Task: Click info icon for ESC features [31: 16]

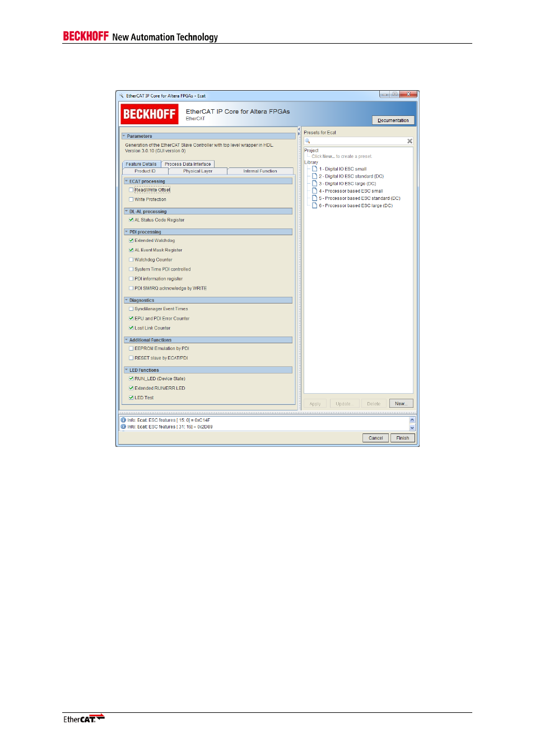Action: pyautogui.click(x=123, y=427)
